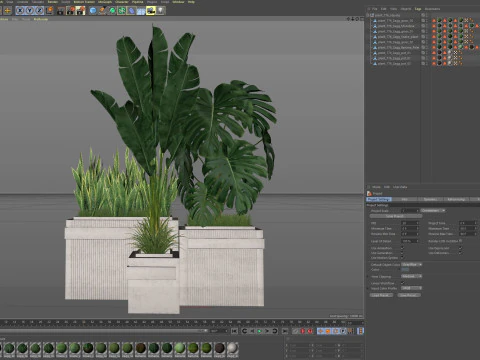The image size is (480, 360).
Task: Expand the View Clipping disclosure arrow
Action: click(x=368, y=277)
